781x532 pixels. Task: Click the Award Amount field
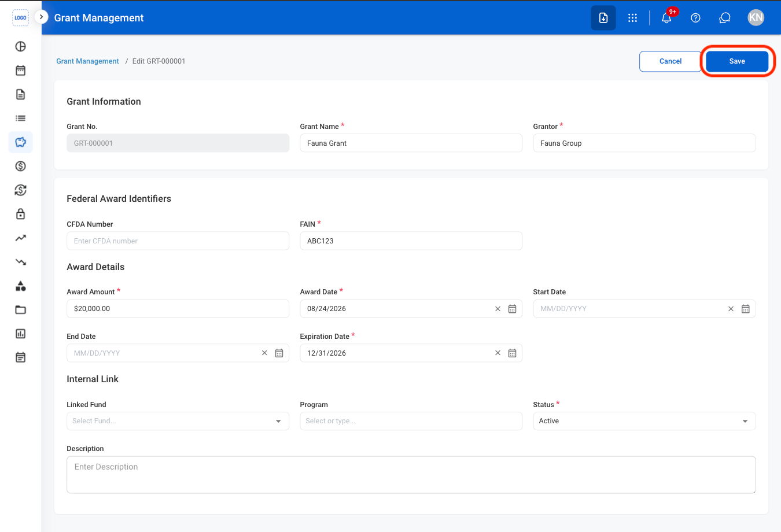point(178,309)
